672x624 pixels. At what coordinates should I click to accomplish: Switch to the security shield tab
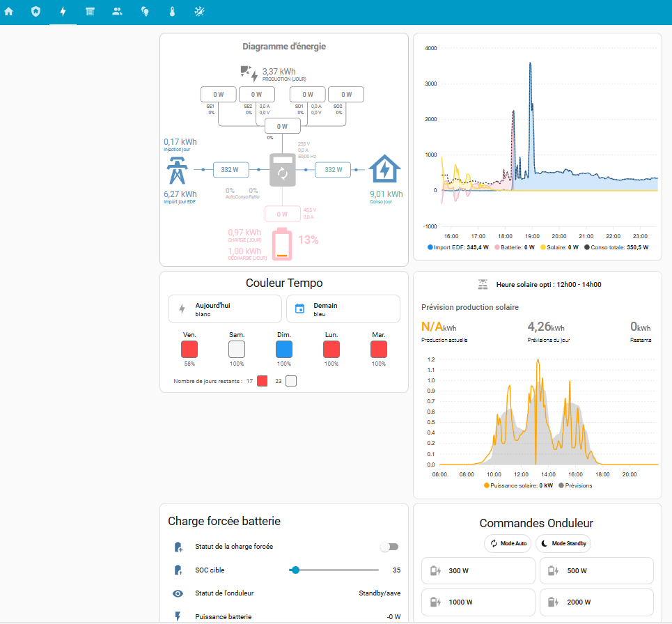tap(36, 12)
